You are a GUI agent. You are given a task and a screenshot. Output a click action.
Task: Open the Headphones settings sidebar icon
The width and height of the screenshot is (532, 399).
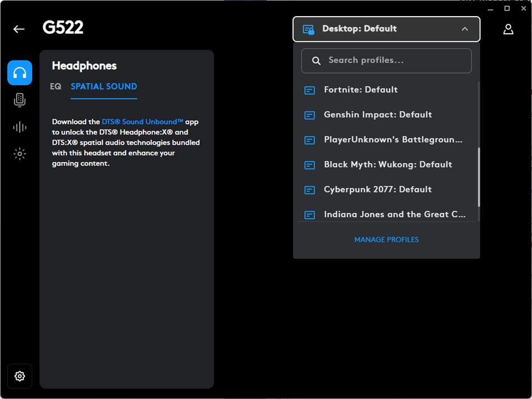[19, 73]
